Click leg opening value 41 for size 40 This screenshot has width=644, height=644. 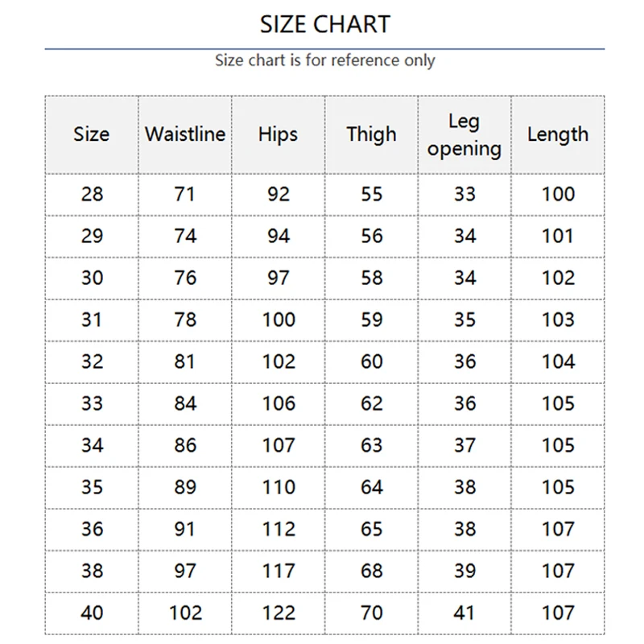tap(464, 613)
